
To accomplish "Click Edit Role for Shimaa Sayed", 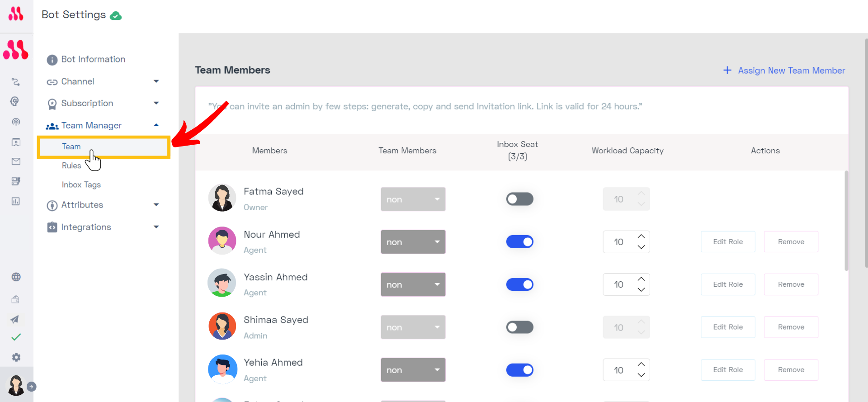I will (x=728, y=327).
